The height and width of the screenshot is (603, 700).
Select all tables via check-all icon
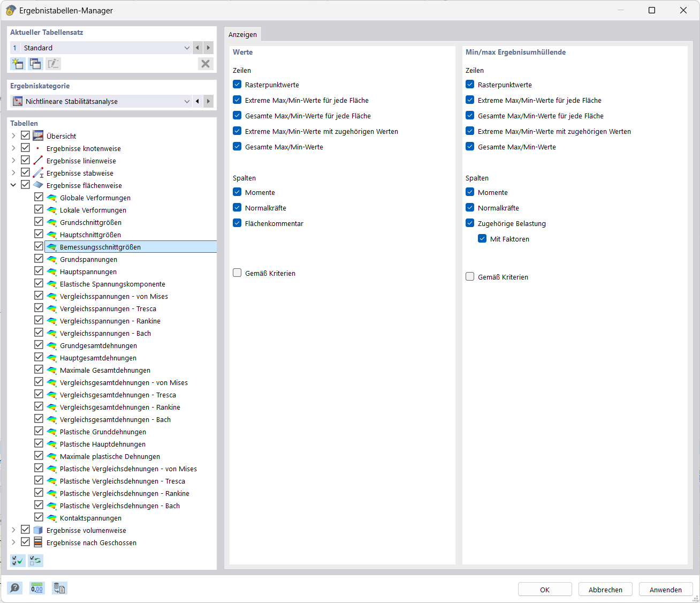pos(17,560)
